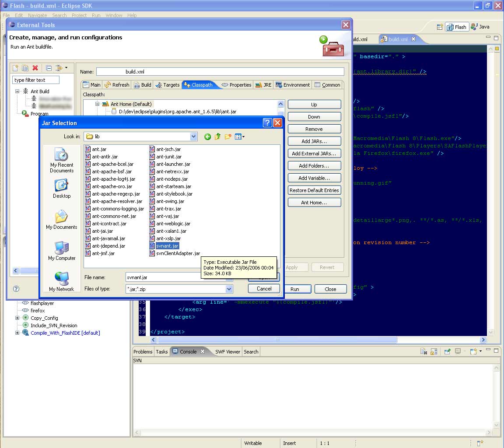
Task: Open My Documents place
Action: pos(62,220)
